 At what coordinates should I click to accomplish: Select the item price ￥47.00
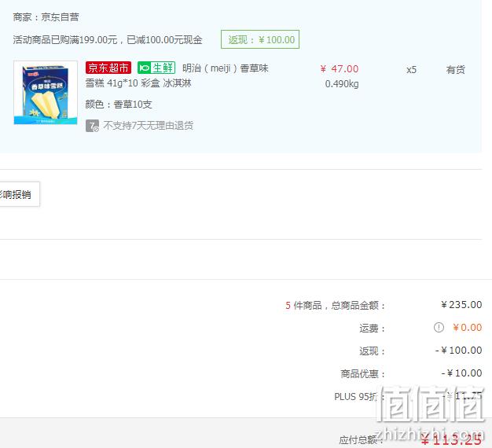point(340,69)
